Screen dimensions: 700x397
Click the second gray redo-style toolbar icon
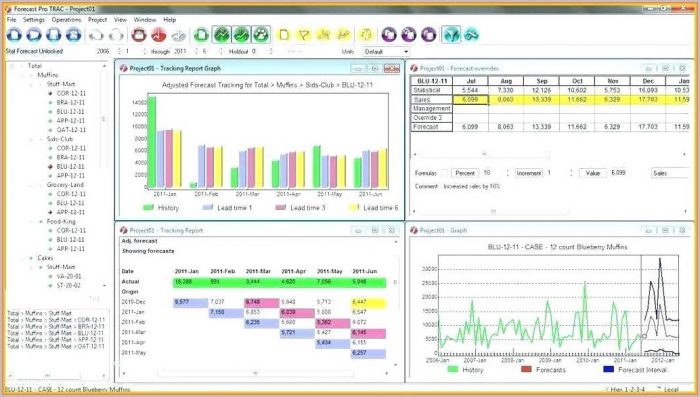(116, 35)
